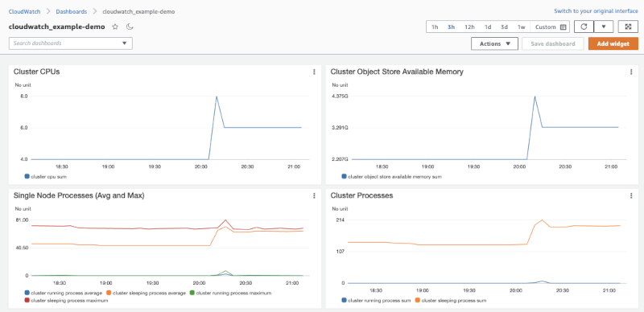Open Single Node Processes widget menu
Image resolution: width=644 pixels, height=312 pixels.
(314, 196)
